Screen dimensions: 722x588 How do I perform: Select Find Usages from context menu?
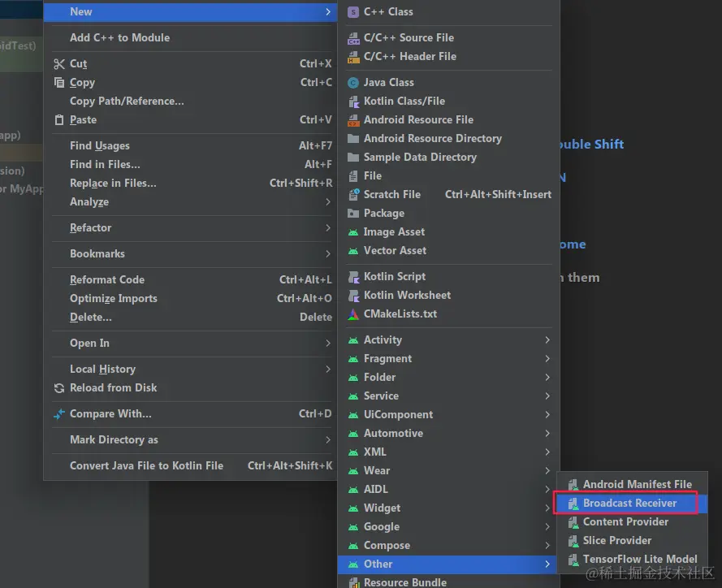click(x=191, y=146)
